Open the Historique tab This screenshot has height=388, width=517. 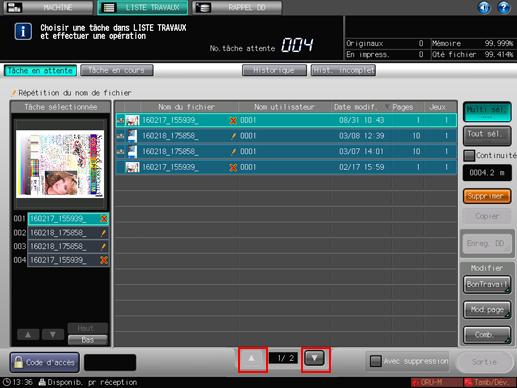[274, 71]
